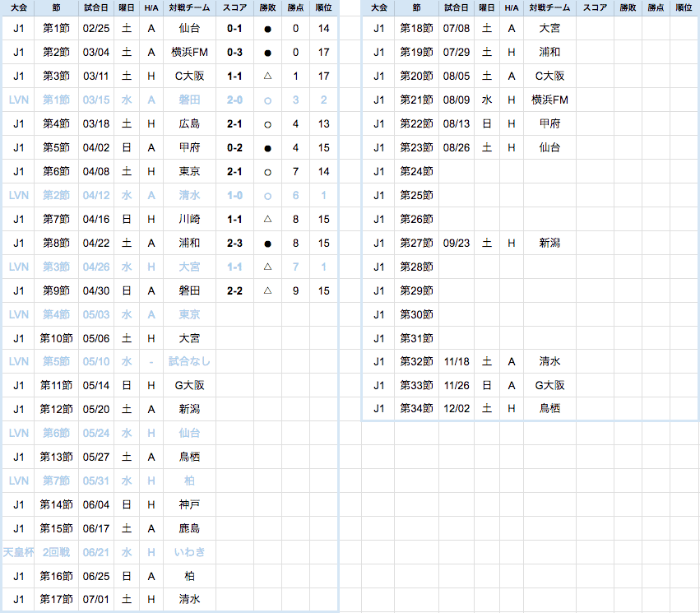
Task: Click the draw triangle for 川崎 04/16 row
Action: 267,219
